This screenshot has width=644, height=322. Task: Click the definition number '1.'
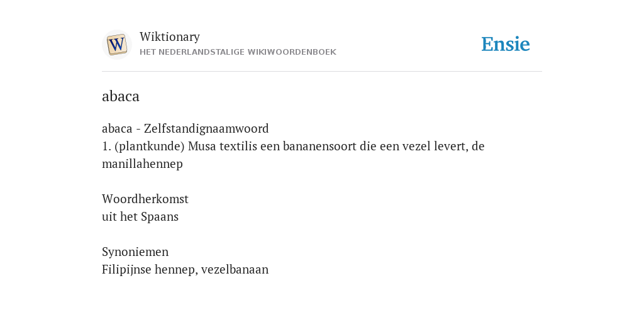pyautogui.click(x=107, y=147)
